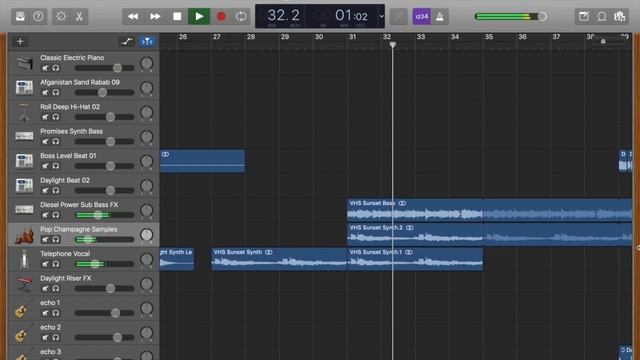Click track name Telephone Vocal
This screenshot has height=360, width=640.
[x=65, y=253]
